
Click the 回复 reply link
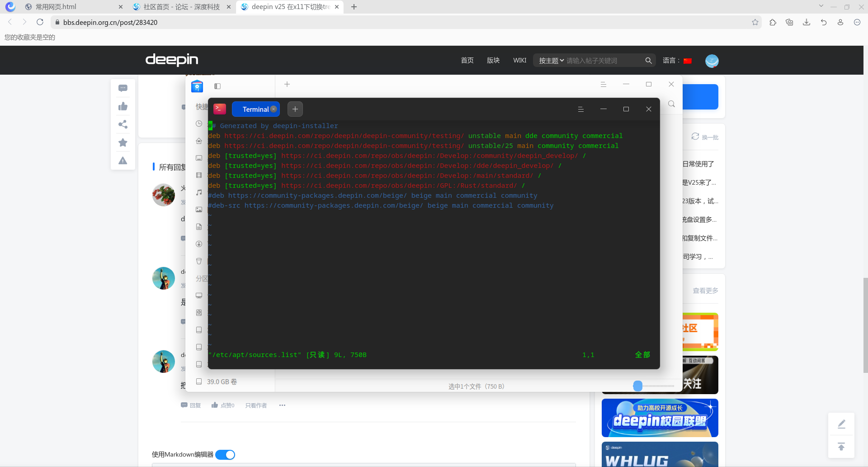point(191,405)
